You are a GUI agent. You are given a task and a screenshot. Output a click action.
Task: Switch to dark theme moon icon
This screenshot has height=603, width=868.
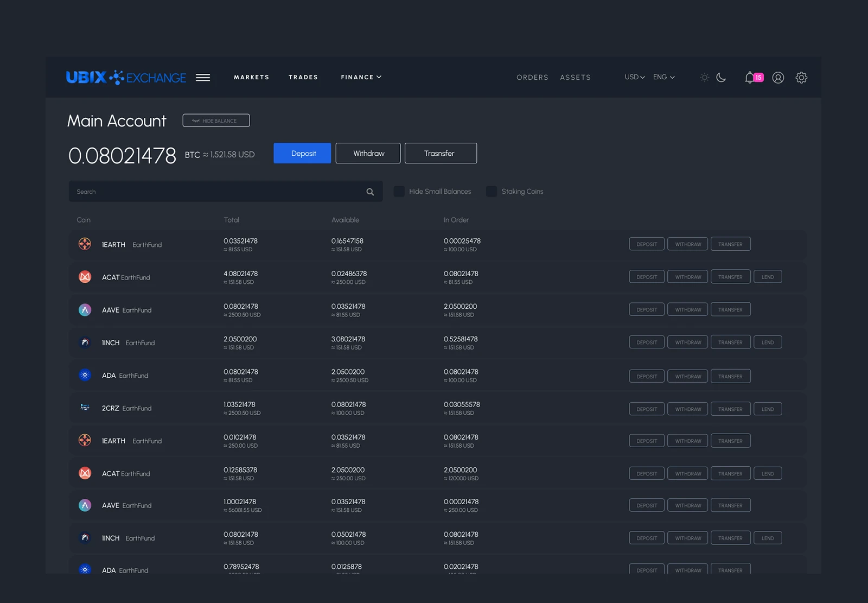[x=721, y=78]
